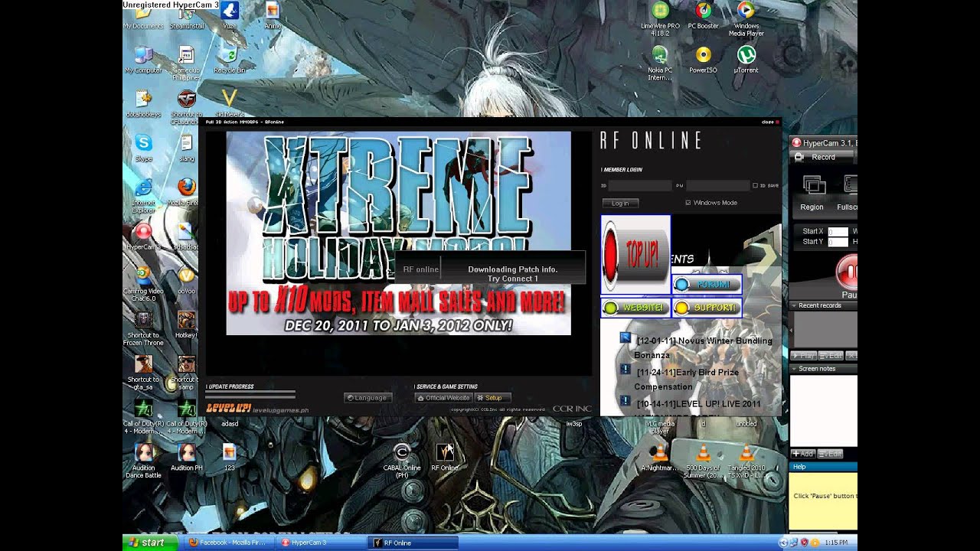Toggle the ID SAVE checkbox

click(756, 185)
